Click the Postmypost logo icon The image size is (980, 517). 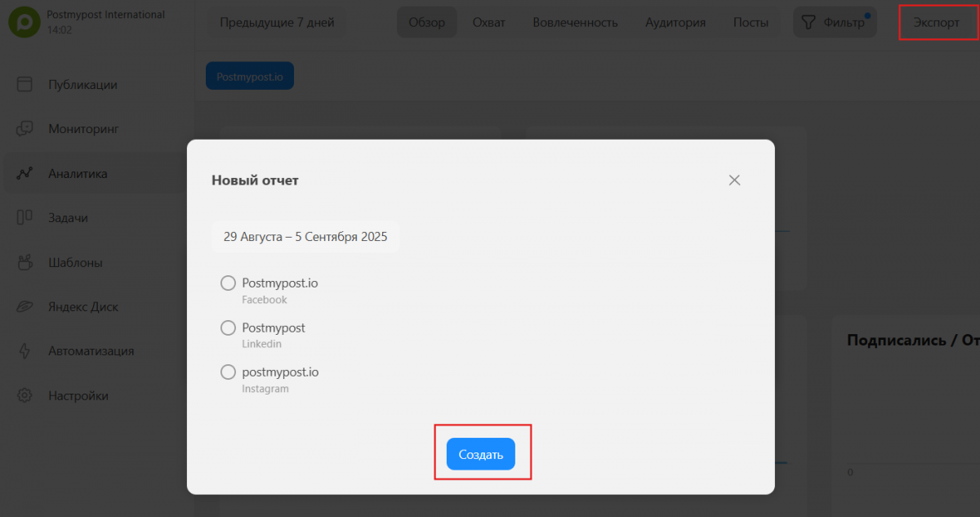pyautogui.click(x=24, y=22)
